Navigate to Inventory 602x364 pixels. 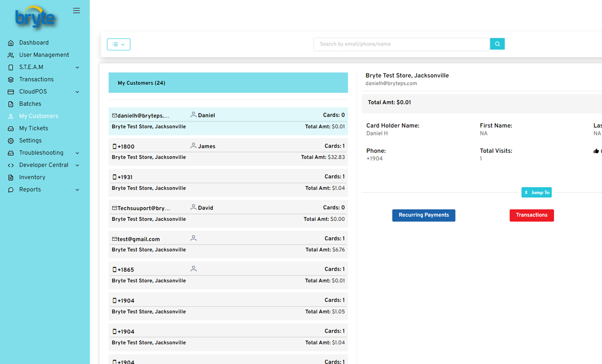32,177
